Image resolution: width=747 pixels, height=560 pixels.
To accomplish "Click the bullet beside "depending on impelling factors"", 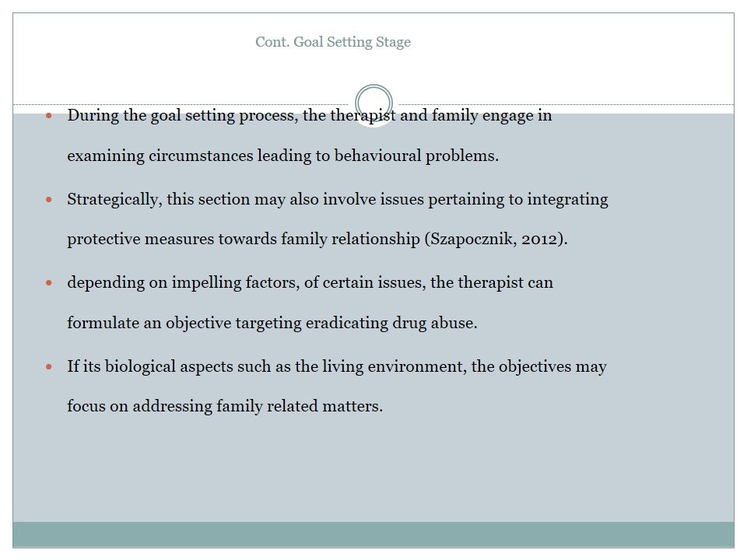I will coord(49,282).
